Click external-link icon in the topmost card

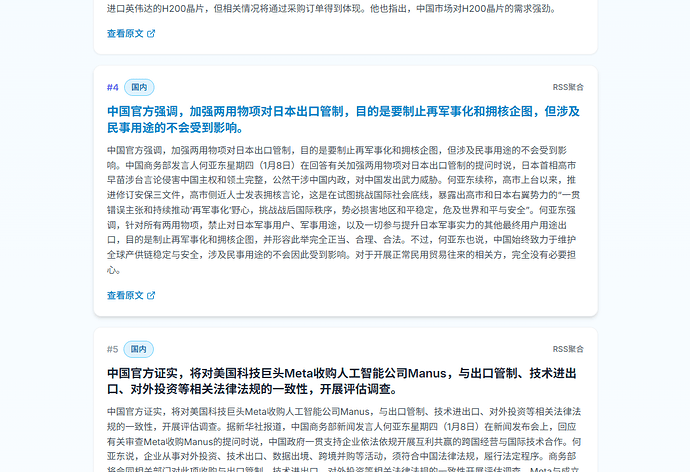[151, 33]
